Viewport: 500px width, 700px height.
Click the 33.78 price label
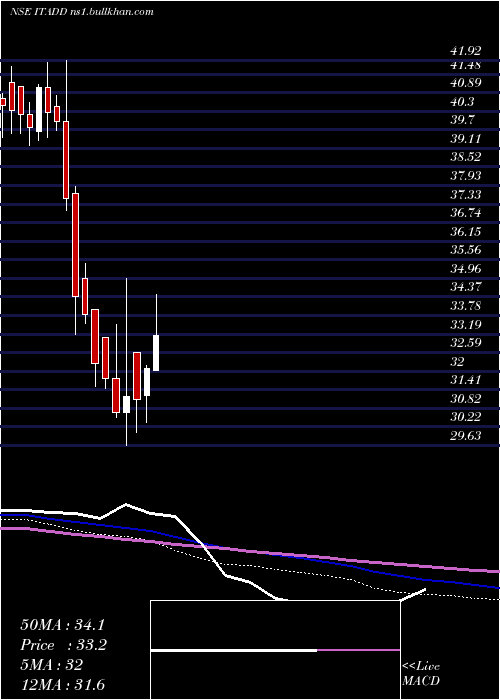466,306
